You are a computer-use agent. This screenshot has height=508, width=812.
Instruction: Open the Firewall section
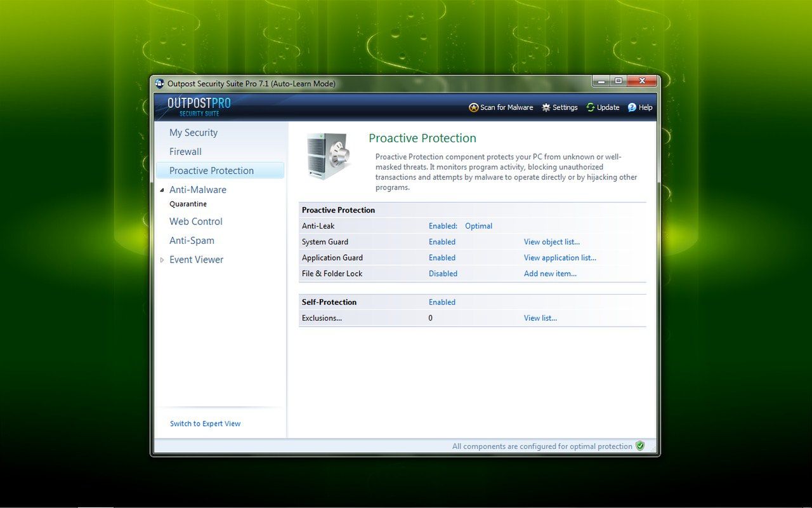pos(185,151)
